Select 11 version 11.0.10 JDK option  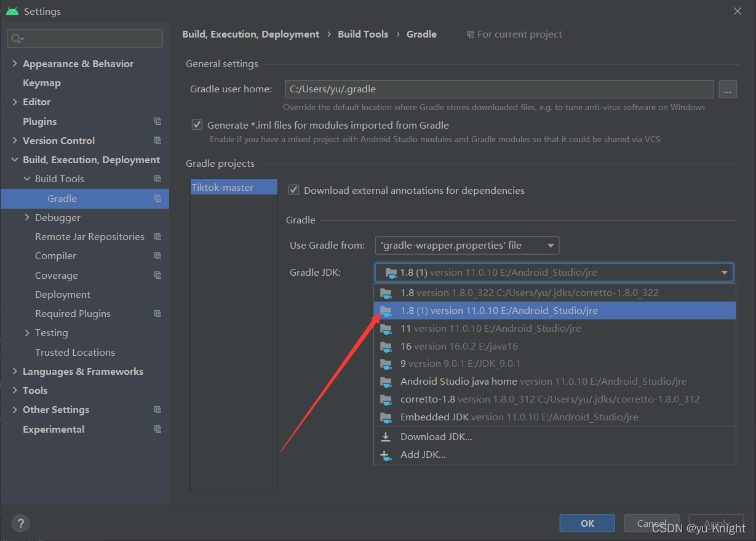(x=555, y=329)
